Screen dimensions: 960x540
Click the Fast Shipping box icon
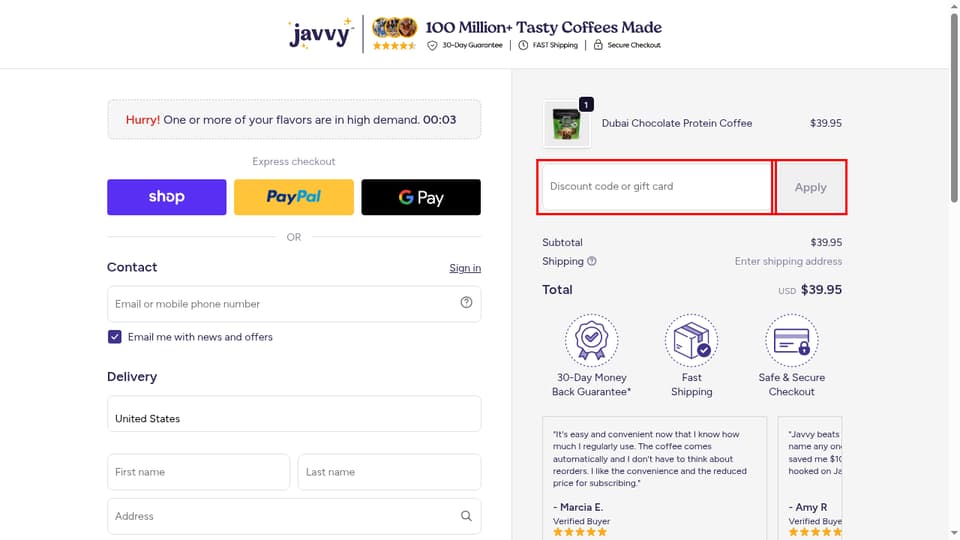692,340
